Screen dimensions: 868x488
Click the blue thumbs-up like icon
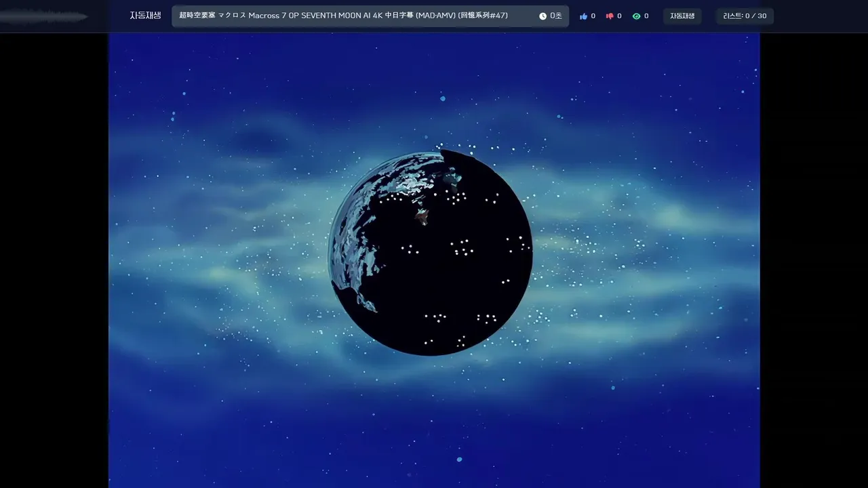583,16
